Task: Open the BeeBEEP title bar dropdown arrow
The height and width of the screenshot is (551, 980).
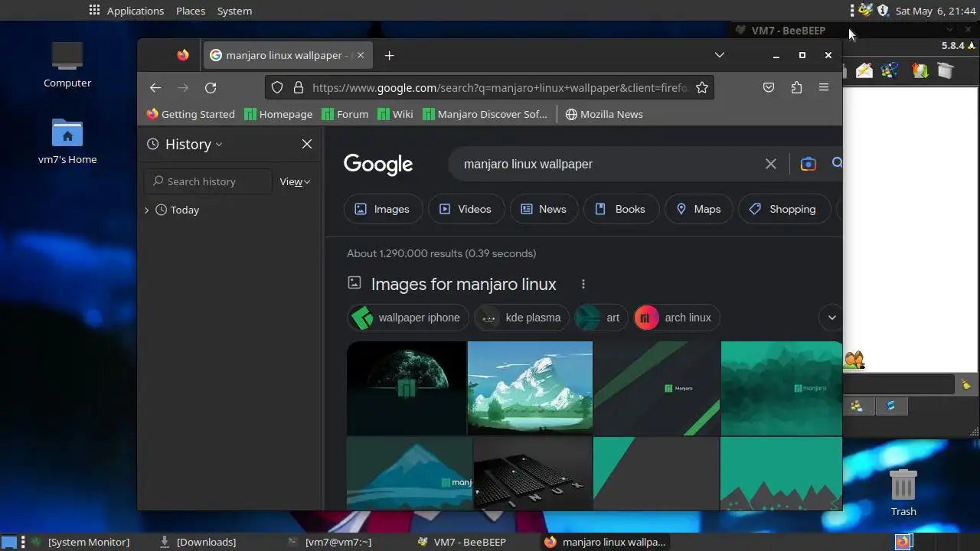Action: (949, 30)
